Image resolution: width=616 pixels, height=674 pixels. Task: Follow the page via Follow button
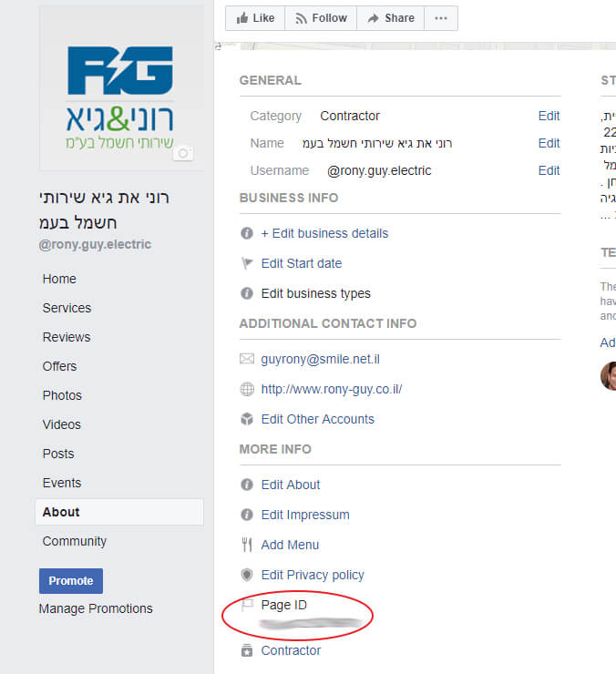(321, 18)
